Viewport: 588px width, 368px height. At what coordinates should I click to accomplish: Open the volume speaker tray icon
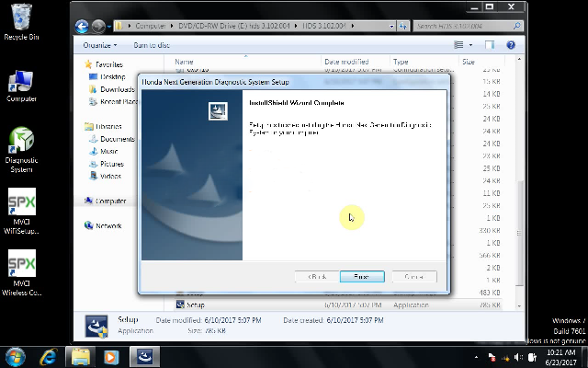pyautogui.click(x=518, y=357)
